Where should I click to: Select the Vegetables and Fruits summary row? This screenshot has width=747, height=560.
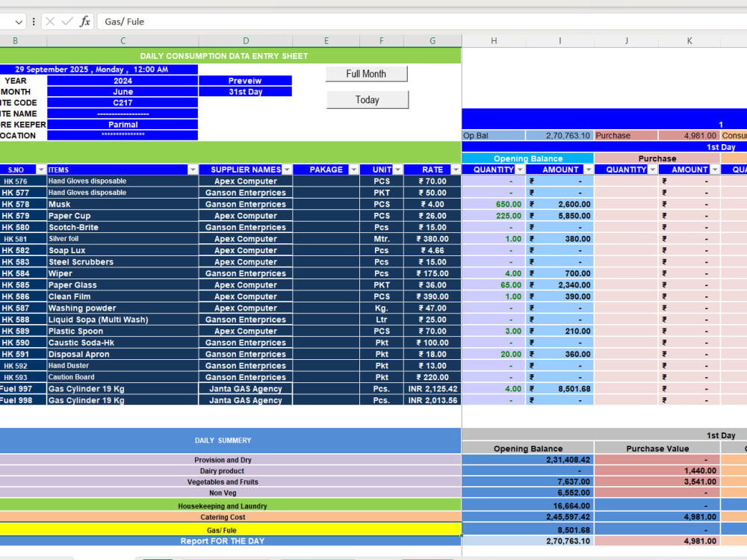coord(230,482)
